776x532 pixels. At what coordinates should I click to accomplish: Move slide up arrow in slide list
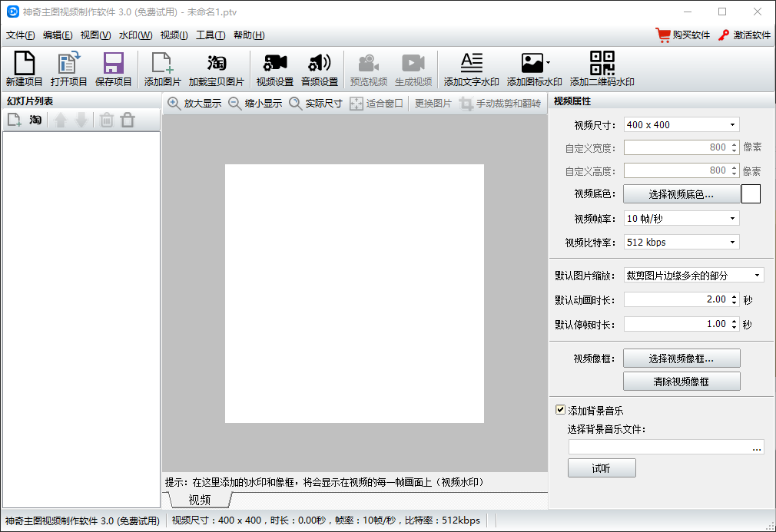click(x=61, y=120)
